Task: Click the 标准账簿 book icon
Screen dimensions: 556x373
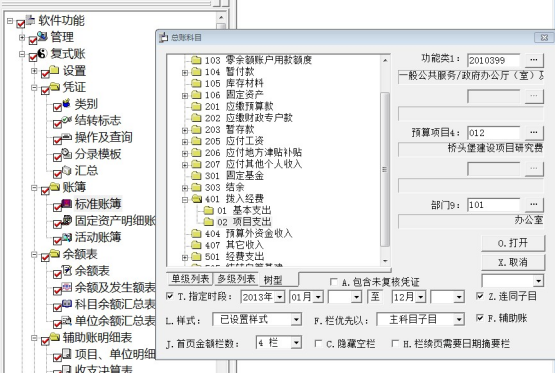Action: (x=67, y=204)
